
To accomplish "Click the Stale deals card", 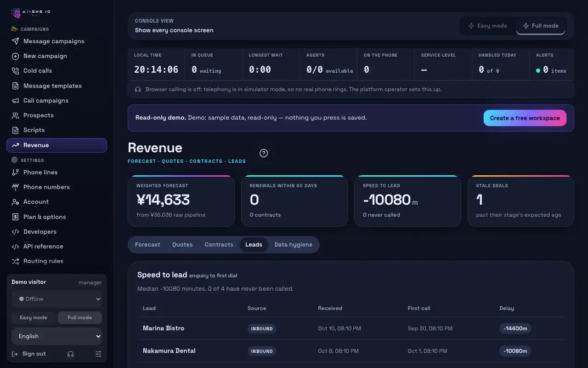I will coord(521,201).
